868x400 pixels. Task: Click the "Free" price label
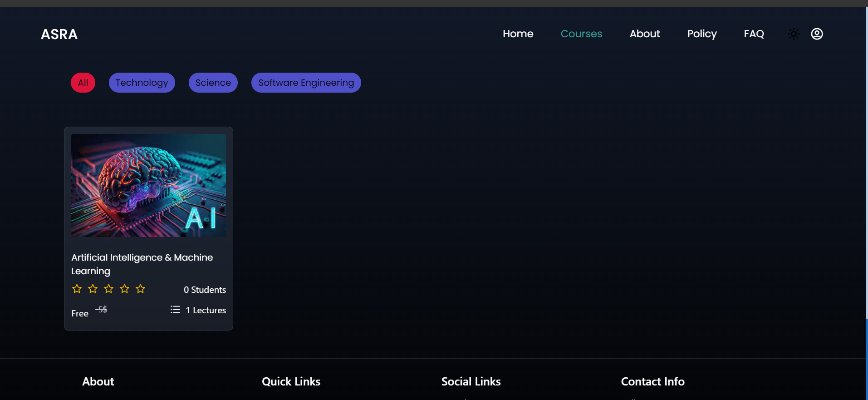click(80, 313)
